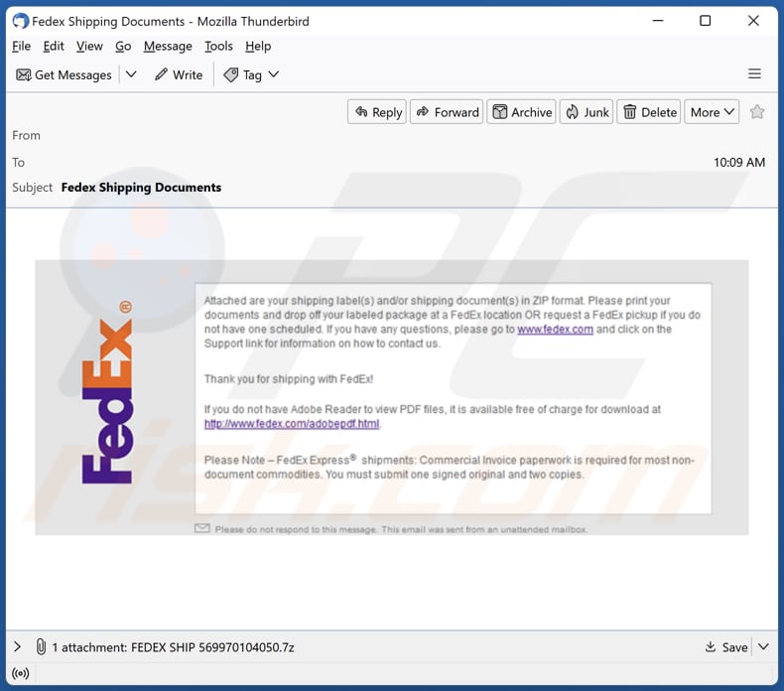Expand the More actions dropdown
This screenshot has height=691, width=784.
[x=712, y=112]
